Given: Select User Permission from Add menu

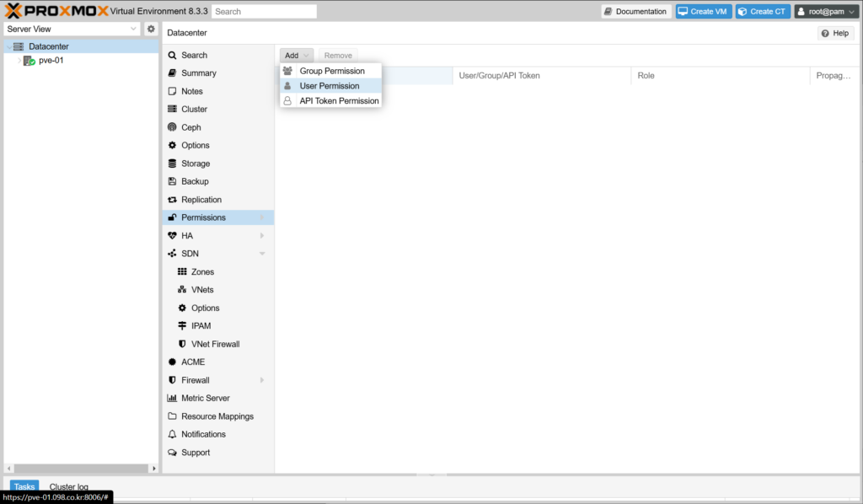Looking at the screenshot, I should (330, 86).
